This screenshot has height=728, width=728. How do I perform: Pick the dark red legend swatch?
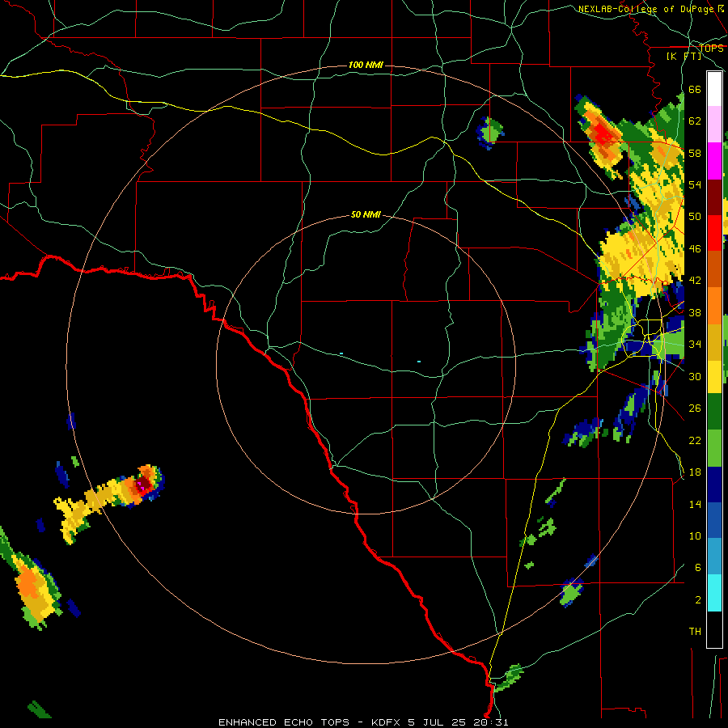click(714, 197)
